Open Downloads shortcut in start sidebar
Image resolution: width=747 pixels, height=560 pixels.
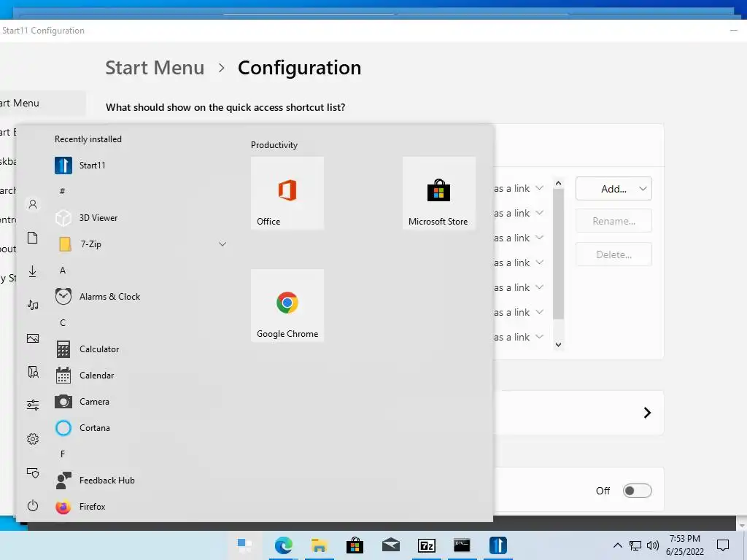tap(33, 271)
